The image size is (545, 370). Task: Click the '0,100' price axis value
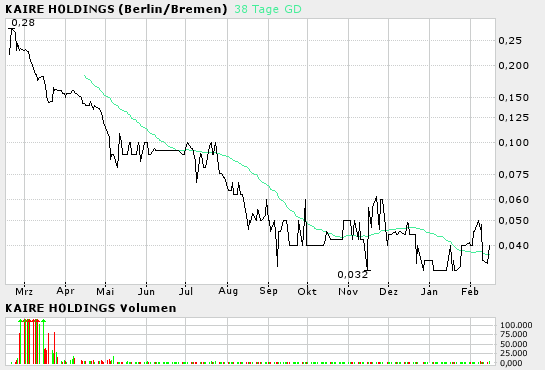[513, 143]
